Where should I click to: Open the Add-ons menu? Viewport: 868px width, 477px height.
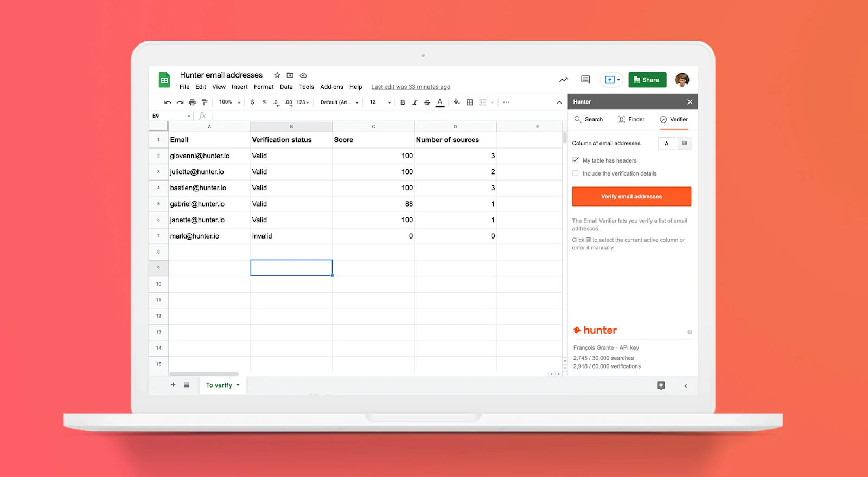pos(331,87)
